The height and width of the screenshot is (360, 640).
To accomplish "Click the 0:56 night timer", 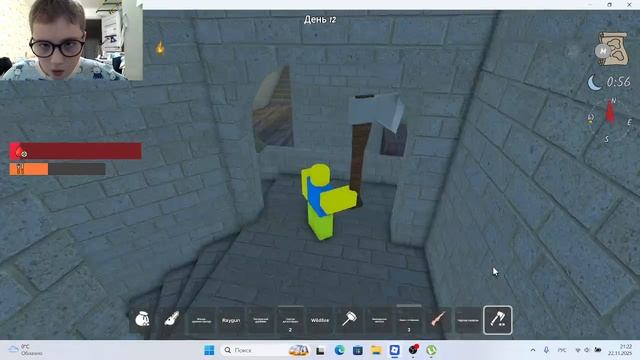I will 618,82.
